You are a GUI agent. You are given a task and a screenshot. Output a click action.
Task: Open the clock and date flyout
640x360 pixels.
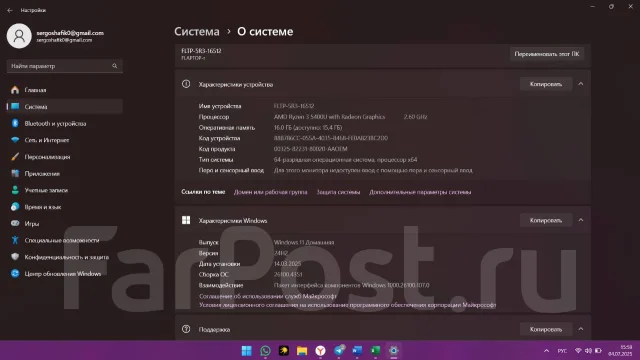click(x=620, y=351)
